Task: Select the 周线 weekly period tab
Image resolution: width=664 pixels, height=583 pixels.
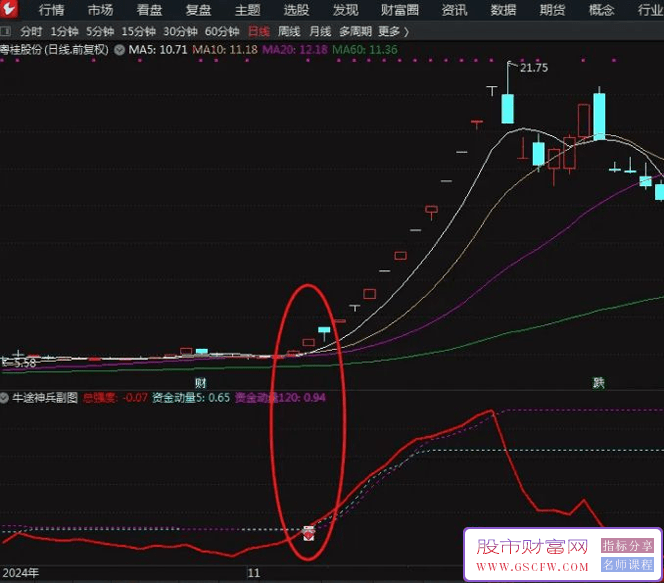Action: click(289, 31)
